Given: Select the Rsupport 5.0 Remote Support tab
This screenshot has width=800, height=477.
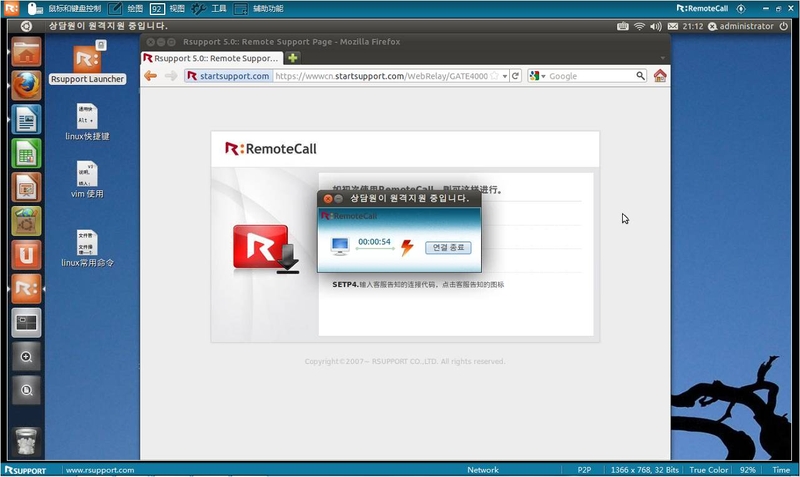Looking at the screenshot, I should point(211,58).
